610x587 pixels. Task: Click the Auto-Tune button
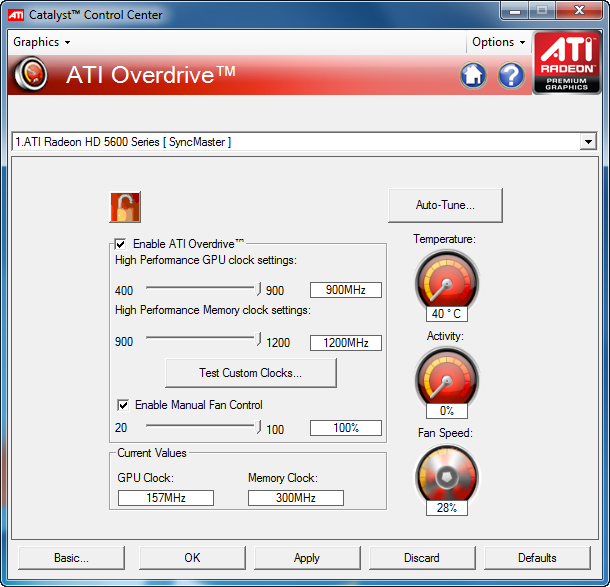coord(445,205)
